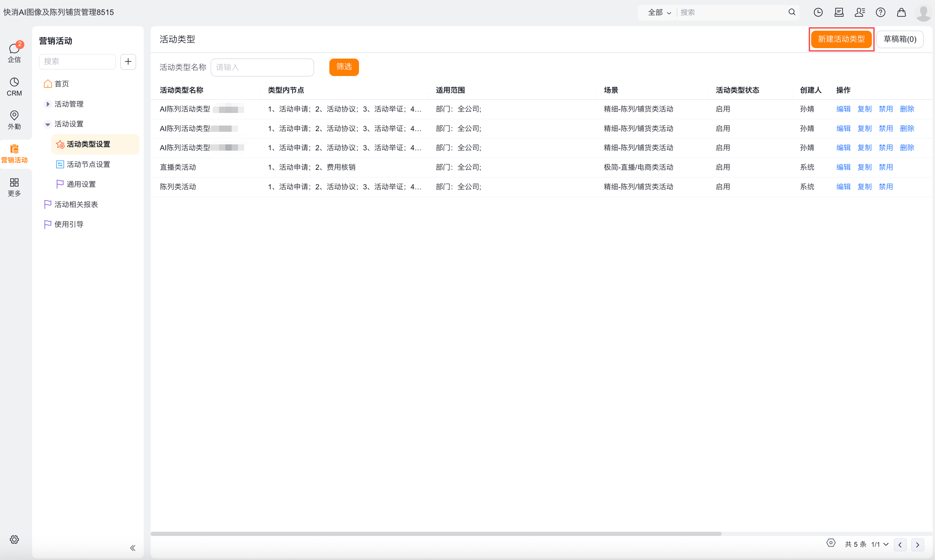Click the column settings icon near pagination
935x560 pixels.
pos(830,543)
